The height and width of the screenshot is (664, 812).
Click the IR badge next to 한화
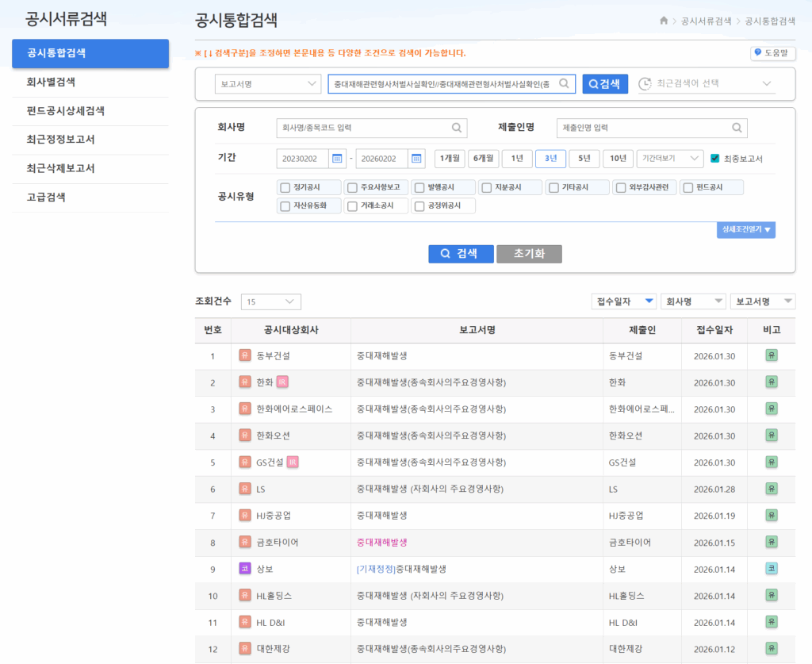tap(282, 382)
